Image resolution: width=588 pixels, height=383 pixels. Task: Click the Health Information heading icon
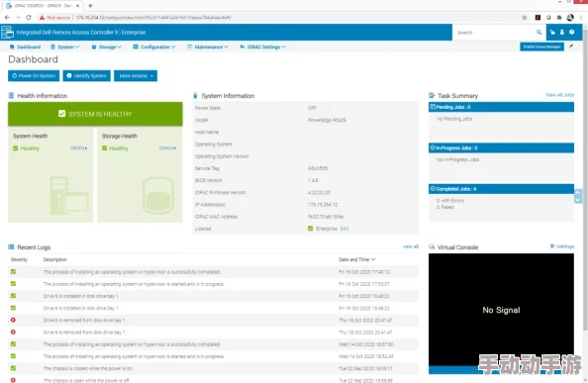[x=11, y=96]
